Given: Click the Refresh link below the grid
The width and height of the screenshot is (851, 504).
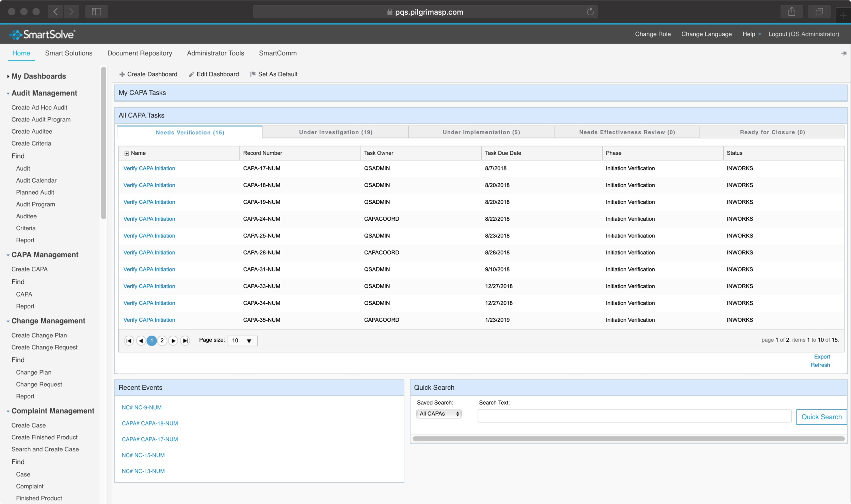Looking at the screenshot, I should pos(820,365).
